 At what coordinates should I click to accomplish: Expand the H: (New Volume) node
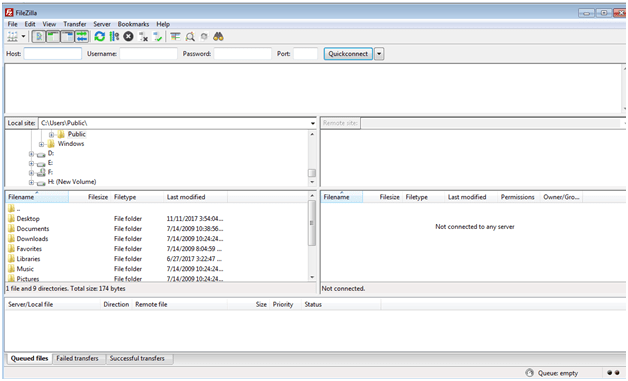tap(31, 182)
